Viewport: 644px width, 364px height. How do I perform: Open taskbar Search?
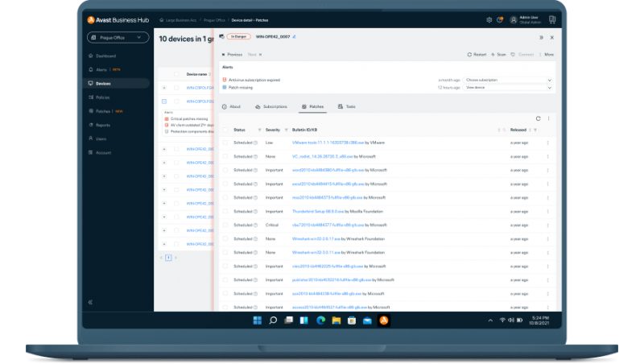pos(273,321)
